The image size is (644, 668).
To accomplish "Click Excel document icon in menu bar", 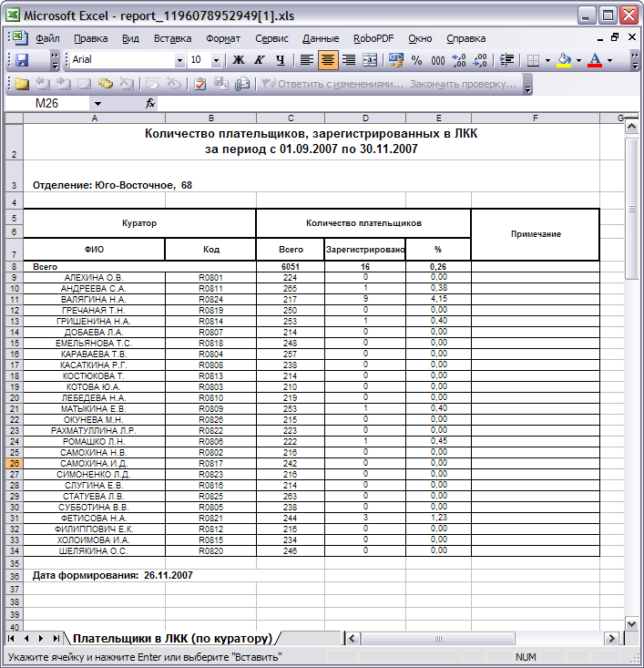I will (x=19, y=38).
